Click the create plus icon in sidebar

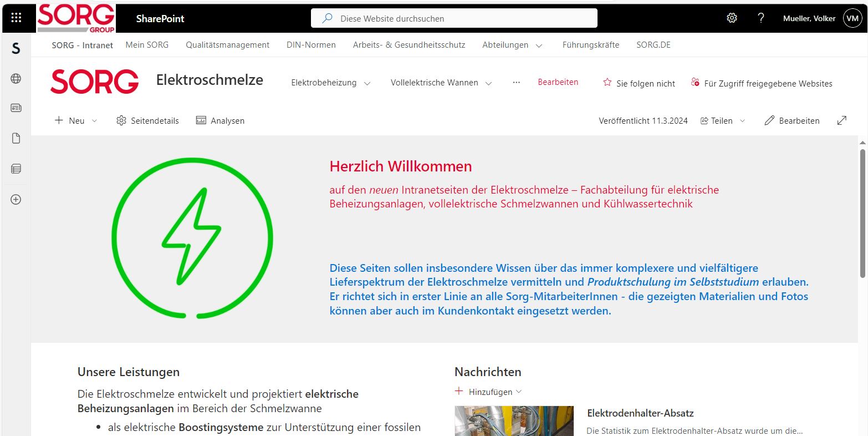point(16,199)
